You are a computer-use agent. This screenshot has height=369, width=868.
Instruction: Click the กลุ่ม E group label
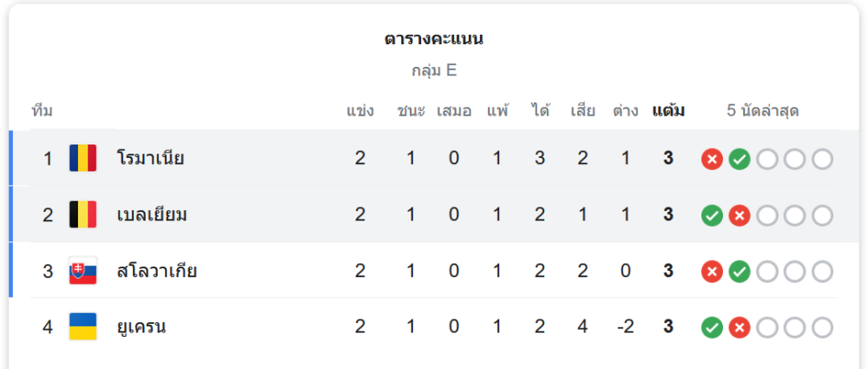(434, 70)
